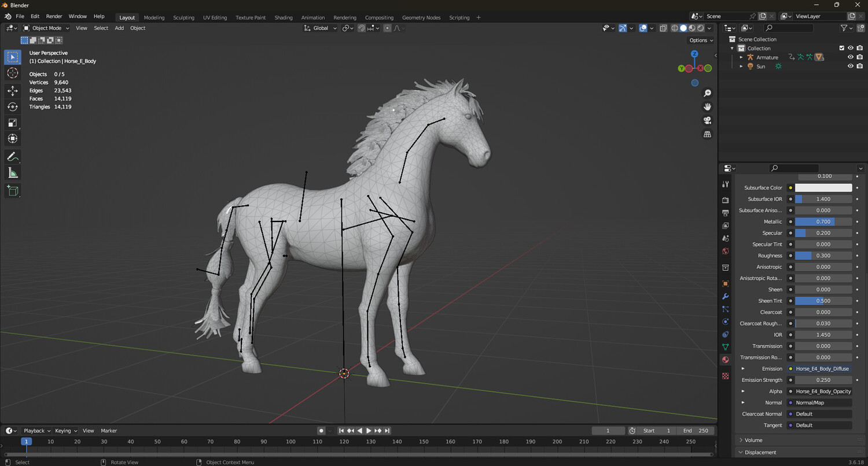Pick the Rotate tool

[x=13, y=106]
